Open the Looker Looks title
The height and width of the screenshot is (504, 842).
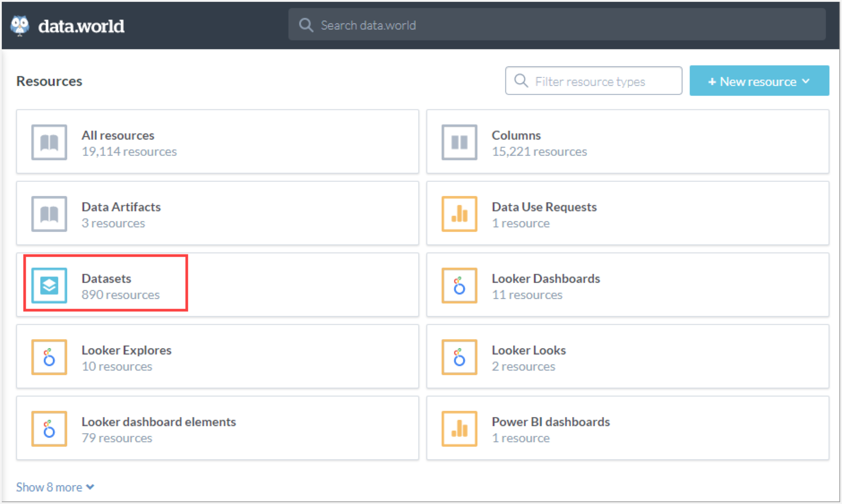tap(529, 350)
